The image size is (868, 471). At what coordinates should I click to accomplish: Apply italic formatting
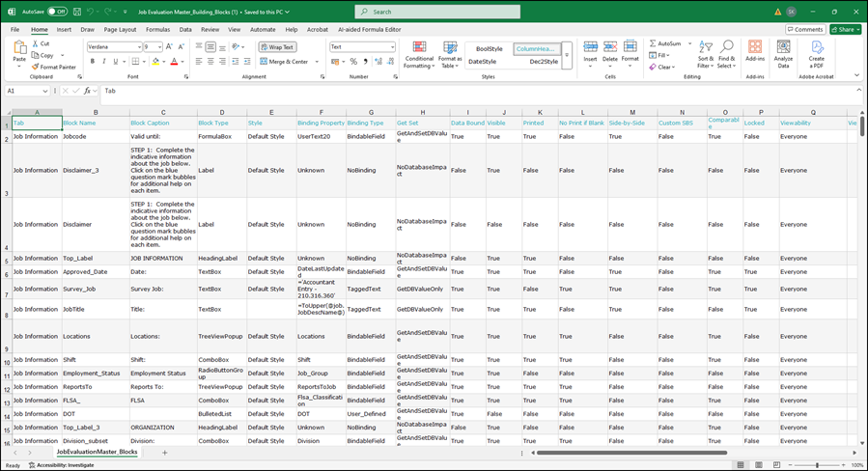103,62
